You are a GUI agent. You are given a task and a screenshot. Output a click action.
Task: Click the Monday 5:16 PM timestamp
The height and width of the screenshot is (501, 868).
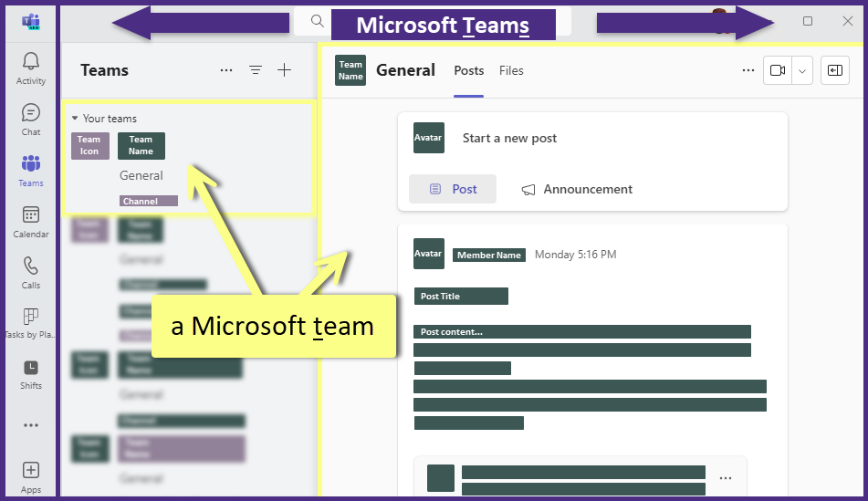pyautogui.click(x=575, y=255)
